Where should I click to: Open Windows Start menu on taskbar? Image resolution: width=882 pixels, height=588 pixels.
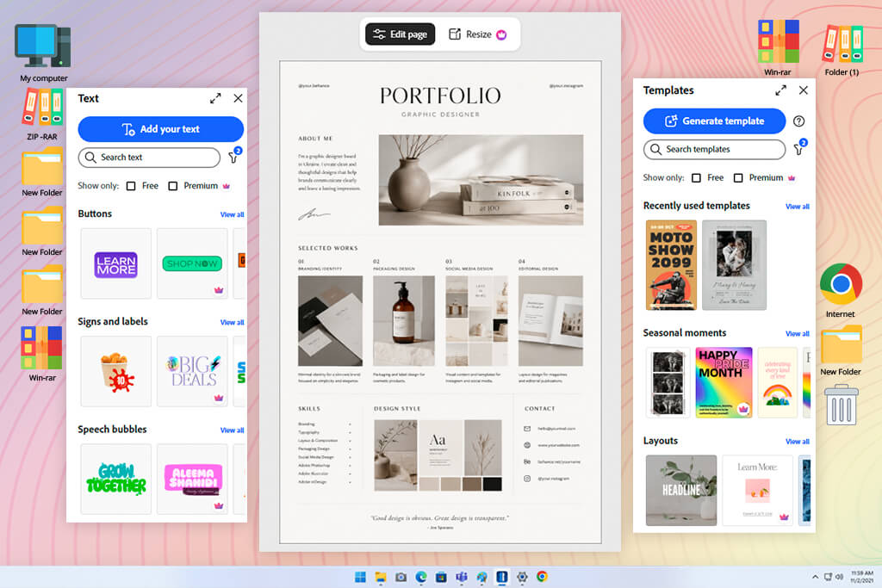(361, 577)
